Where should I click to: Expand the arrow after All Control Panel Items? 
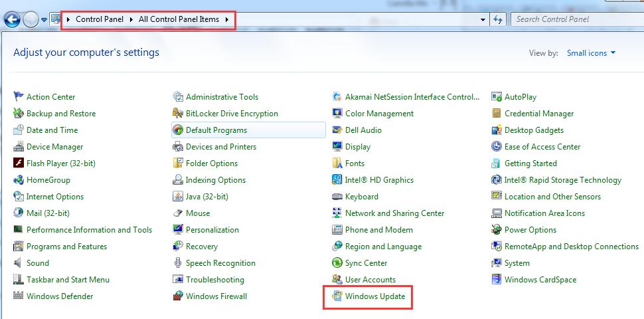coord(227,19)
